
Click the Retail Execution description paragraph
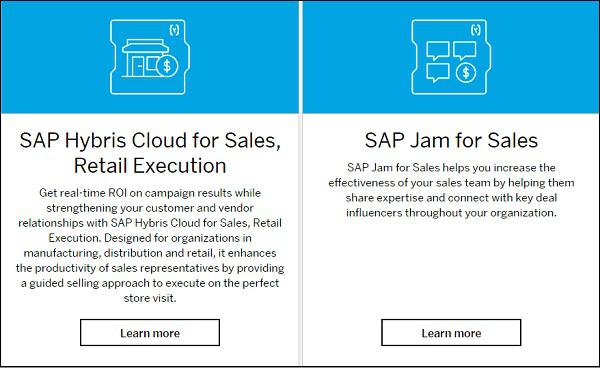tap(150, 245)
